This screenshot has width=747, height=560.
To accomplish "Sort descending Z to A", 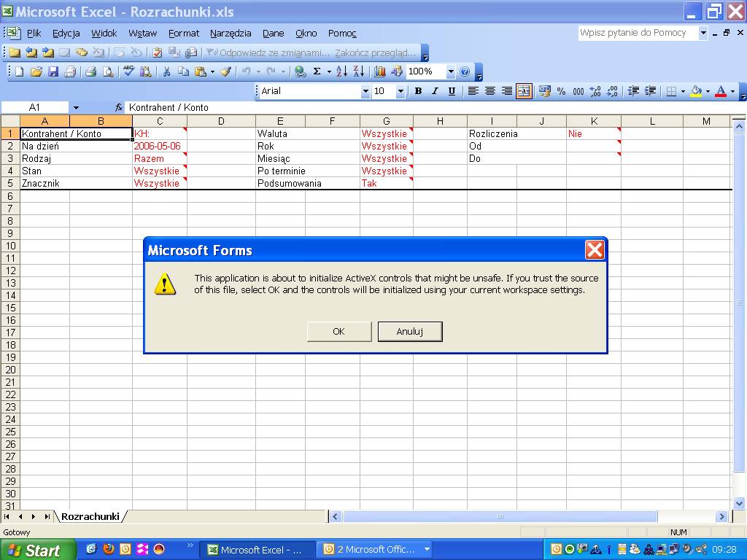I will [x=359, y=72].
